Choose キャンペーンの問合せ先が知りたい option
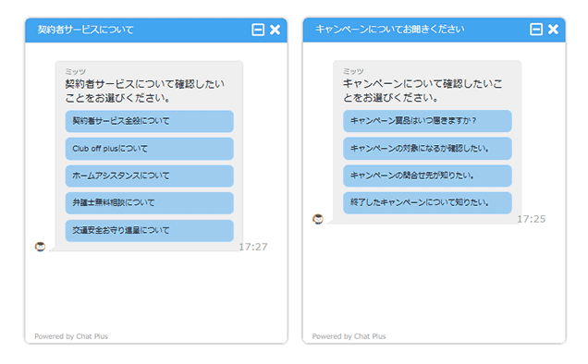Image resolution: width=588 pixels, height=364 pixels. pos(427,176)
